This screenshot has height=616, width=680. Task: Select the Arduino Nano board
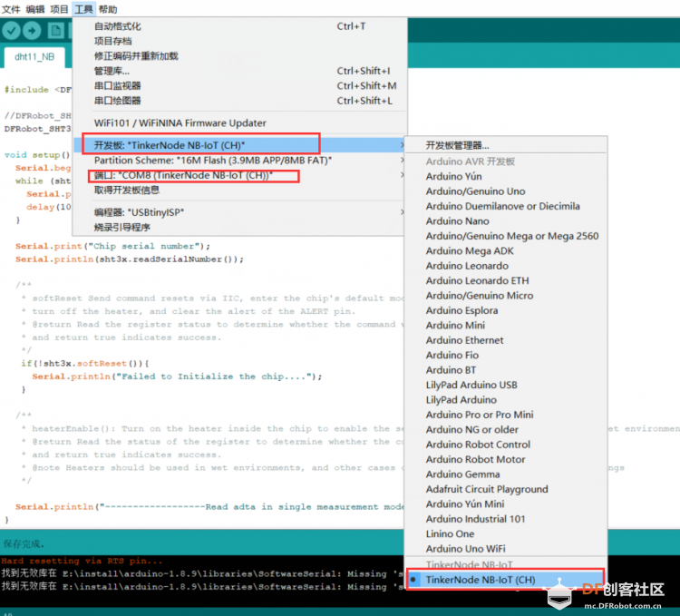506,221
